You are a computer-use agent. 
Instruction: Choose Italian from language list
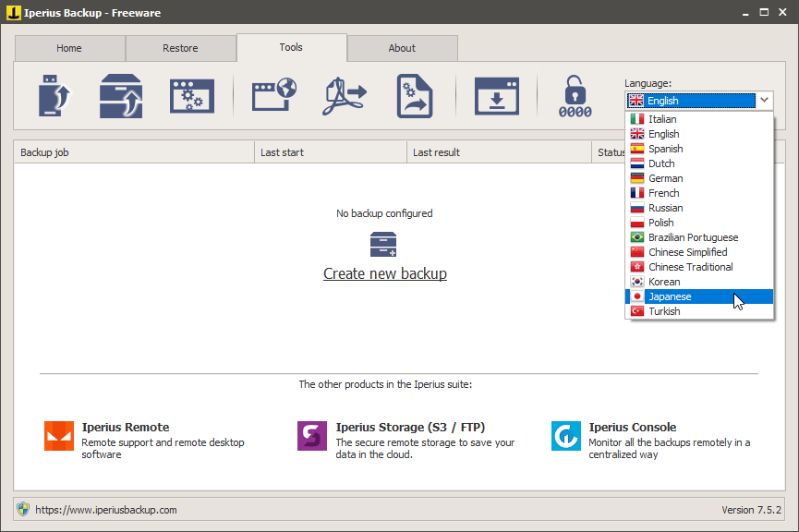[699, 119]
